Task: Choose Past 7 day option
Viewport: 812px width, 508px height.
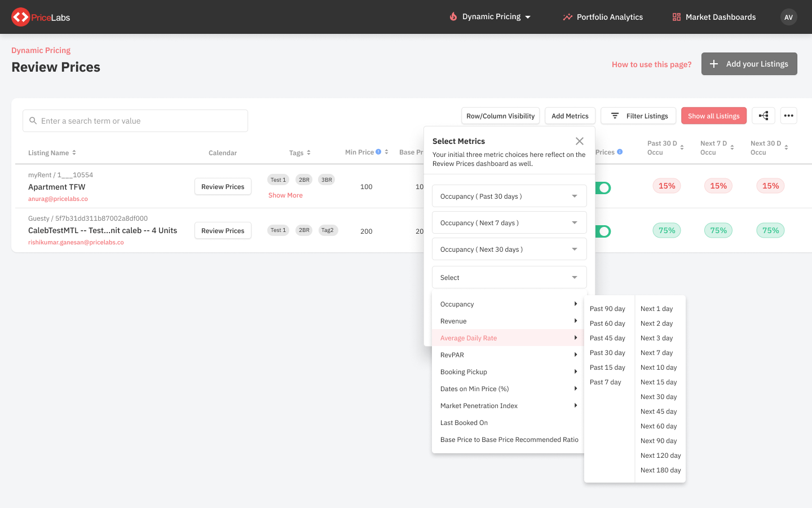Action: [x=606, y=382]
